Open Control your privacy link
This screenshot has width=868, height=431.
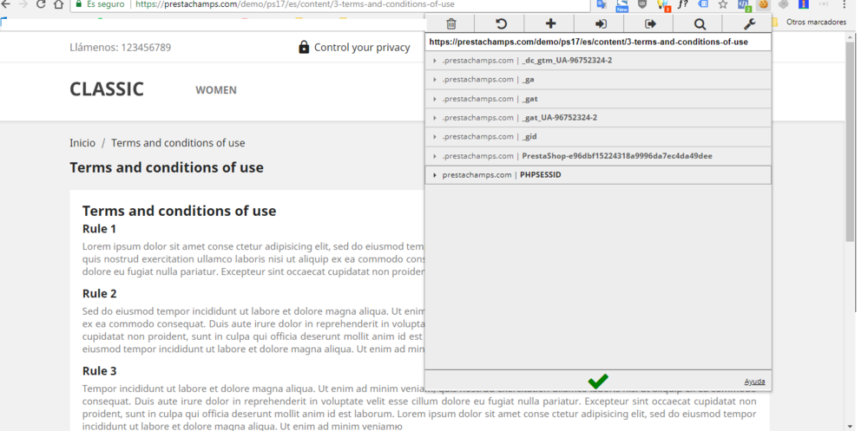(x=362, y=48)
